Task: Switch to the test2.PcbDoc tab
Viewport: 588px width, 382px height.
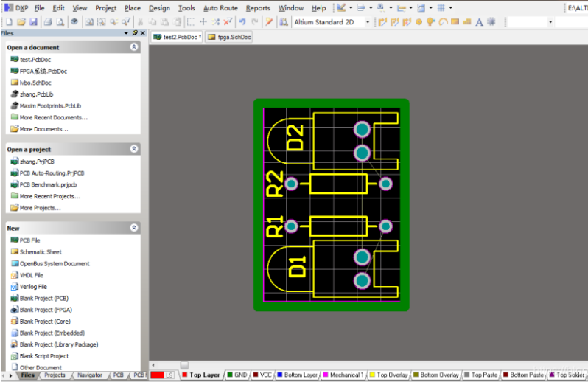Action: 178,37
